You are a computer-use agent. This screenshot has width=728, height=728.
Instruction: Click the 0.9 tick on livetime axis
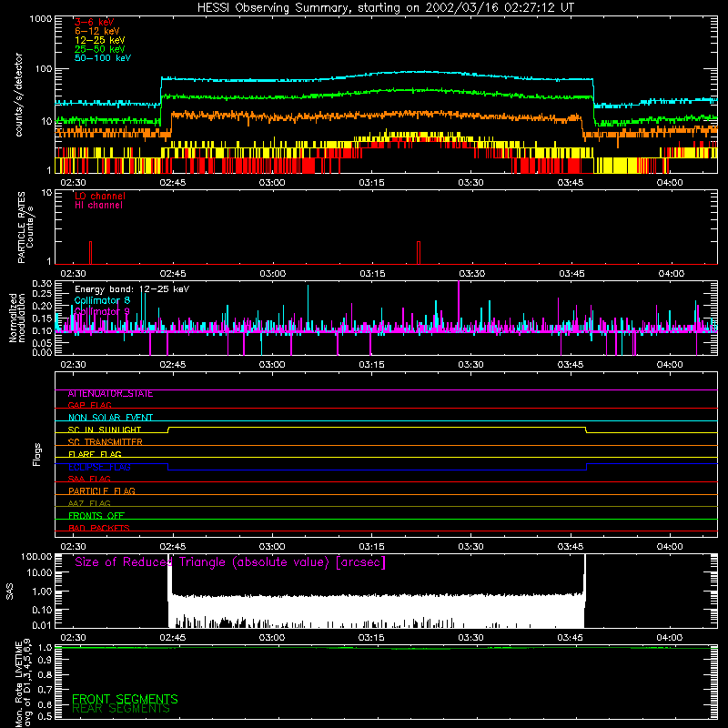pos(45,661)
